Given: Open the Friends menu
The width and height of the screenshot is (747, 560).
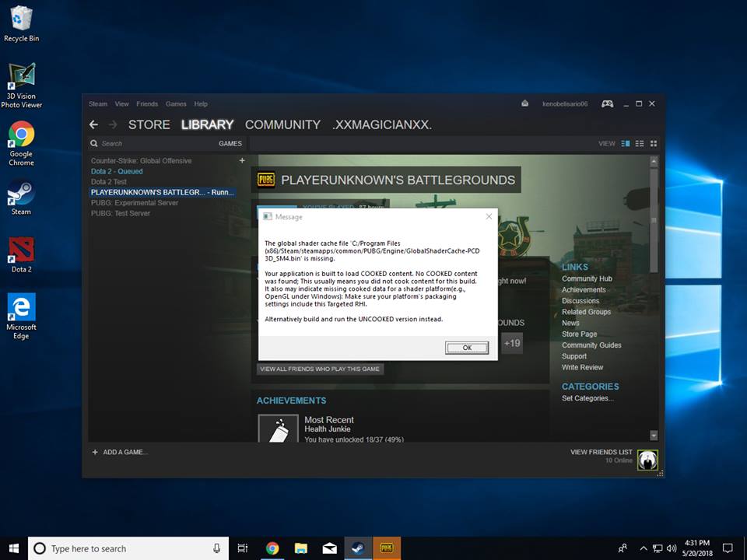Looking at the screenshot, I should tap(147, 103).
